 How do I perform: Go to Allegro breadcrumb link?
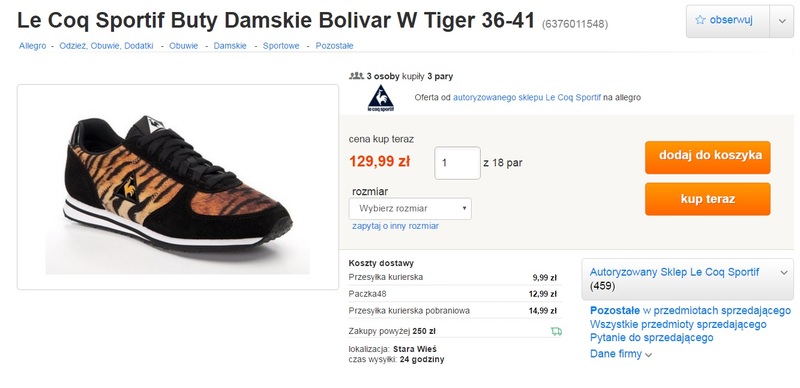point(33,45)
